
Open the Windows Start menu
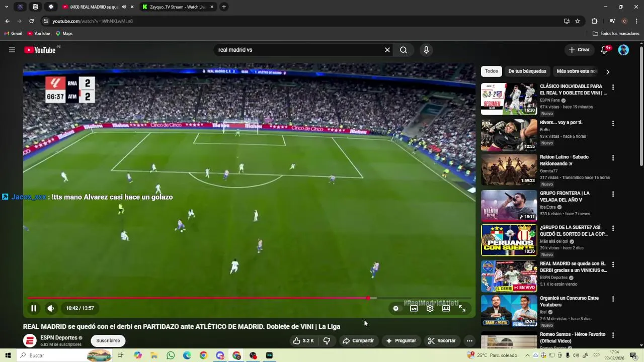pos(8,355)
